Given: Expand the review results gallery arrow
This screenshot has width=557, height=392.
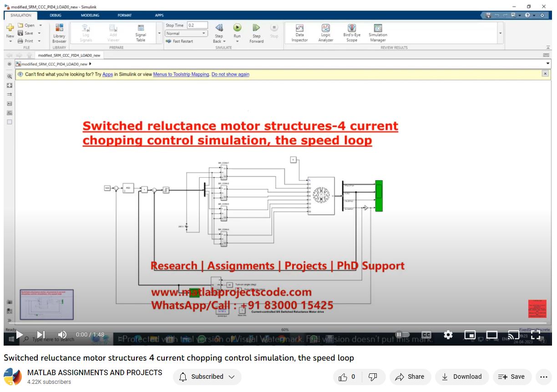Looking at the screenshot, I should point(501,33).
